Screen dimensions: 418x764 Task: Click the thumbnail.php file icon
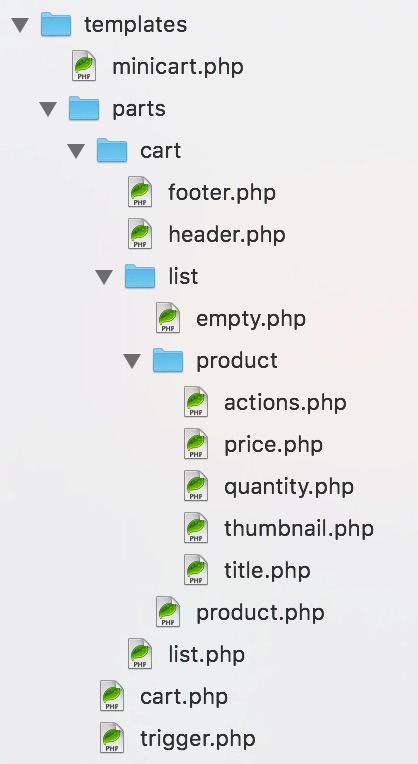pyautogui.click(x=196, y=528)
